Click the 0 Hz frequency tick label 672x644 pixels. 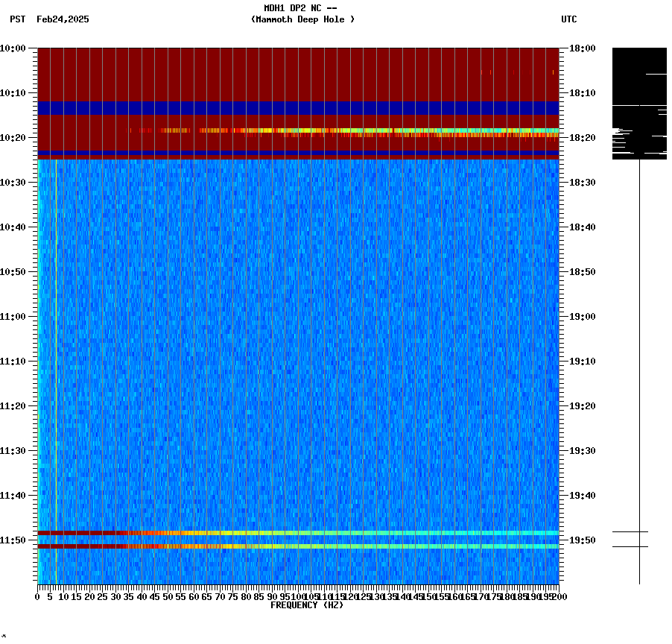(x=36, y=596)
